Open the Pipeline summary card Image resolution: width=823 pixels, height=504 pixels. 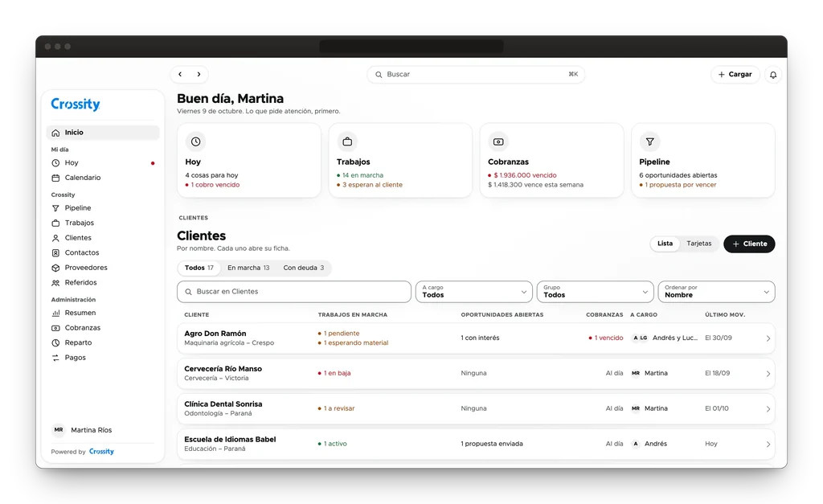point(702,161)
